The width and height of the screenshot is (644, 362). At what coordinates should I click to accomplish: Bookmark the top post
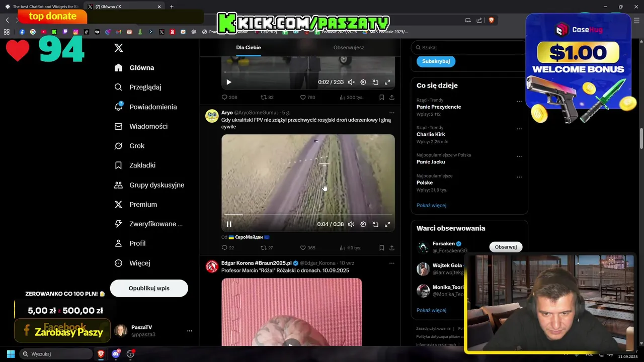click(x=381, y=97)
